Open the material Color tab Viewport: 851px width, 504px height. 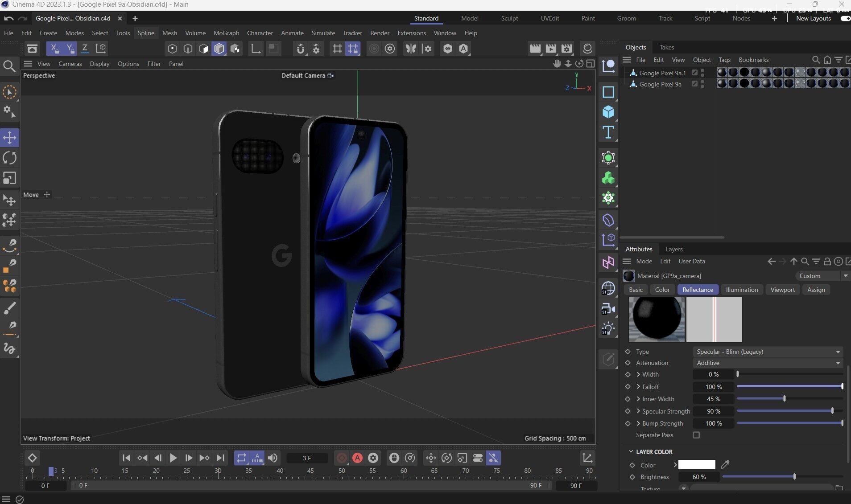tap(662, 290)
